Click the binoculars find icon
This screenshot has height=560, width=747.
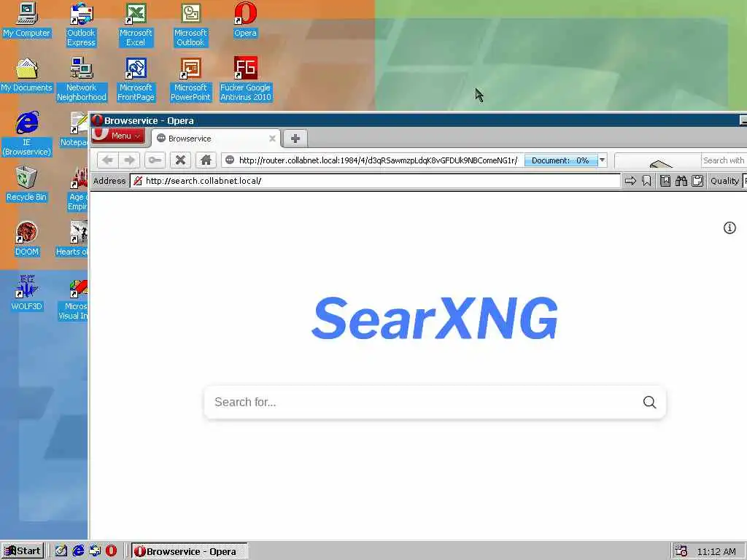coord(681,181)
